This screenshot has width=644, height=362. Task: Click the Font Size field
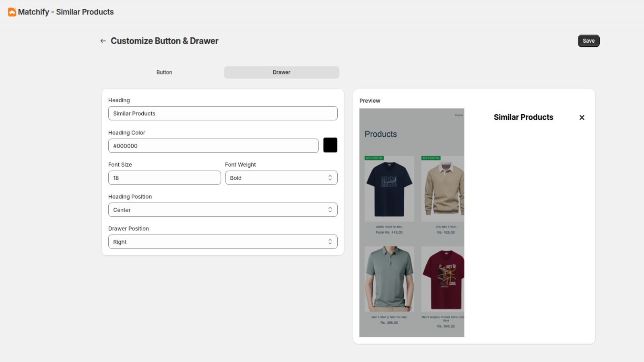click(x=164, y=177)
